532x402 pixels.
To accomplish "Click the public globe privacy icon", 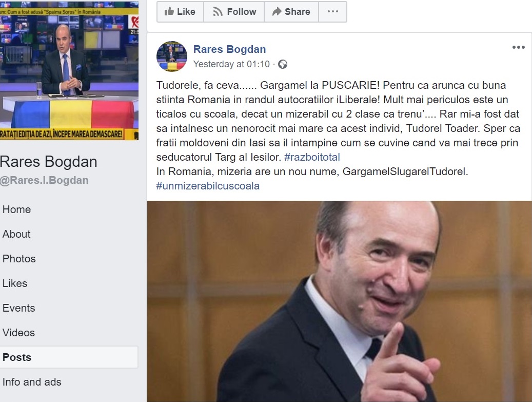I will pyautogui.click(x=283, y=64).
